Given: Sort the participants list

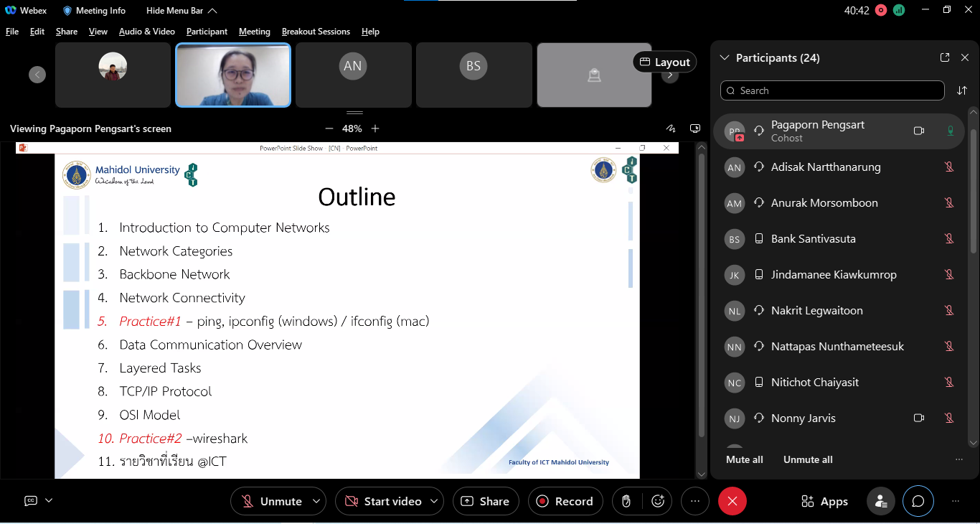Looking at the screenshot, I should pyautogui.click(x=962, y=90).
